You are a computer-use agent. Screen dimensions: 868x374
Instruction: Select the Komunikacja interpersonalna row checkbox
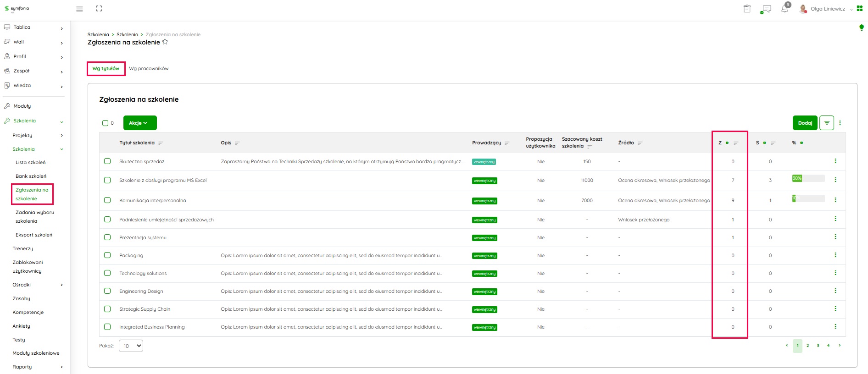tap(107, 200)
